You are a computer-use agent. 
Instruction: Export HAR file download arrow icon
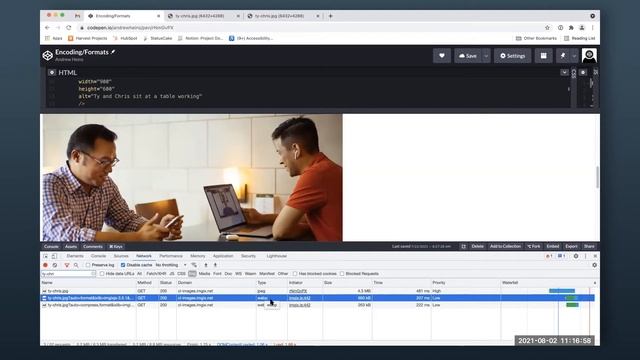click(215, 265)
